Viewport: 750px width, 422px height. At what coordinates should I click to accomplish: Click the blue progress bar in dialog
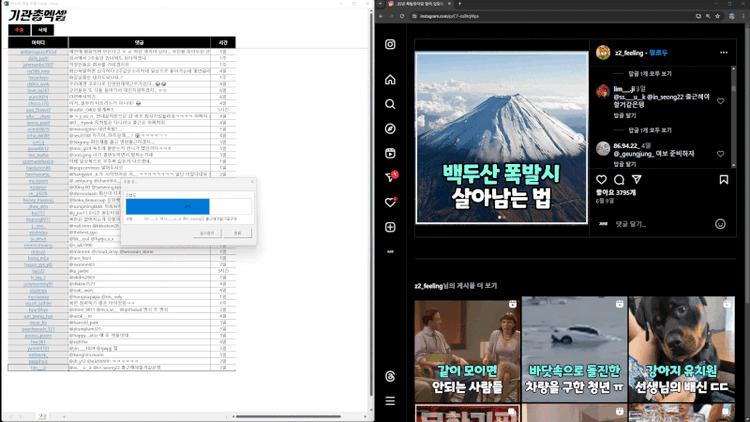(x=167, y=207)
